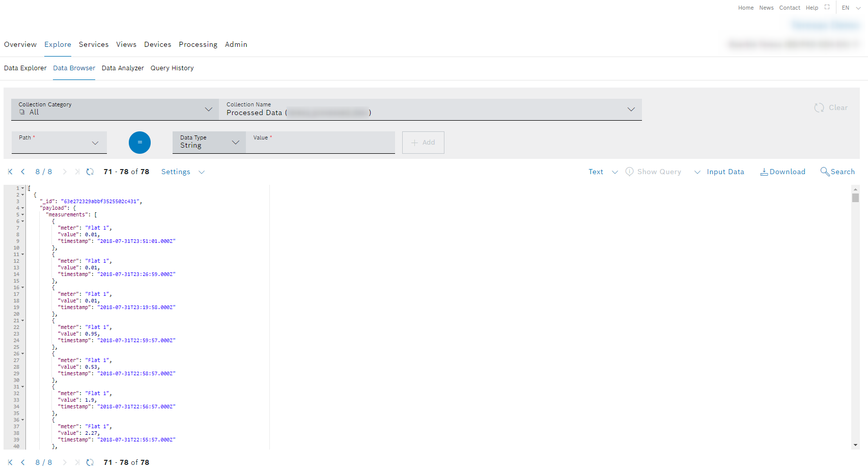Go to previous page in top pagination

23,172
